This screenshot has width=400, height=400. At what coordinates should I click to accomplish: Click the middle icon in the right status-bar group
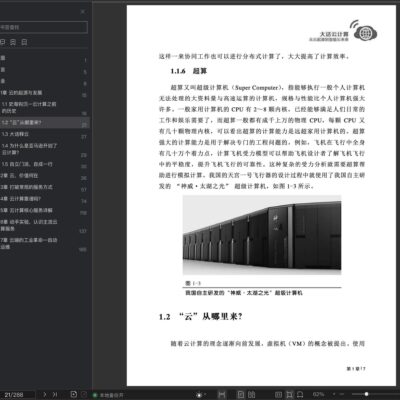pos(290,395)
